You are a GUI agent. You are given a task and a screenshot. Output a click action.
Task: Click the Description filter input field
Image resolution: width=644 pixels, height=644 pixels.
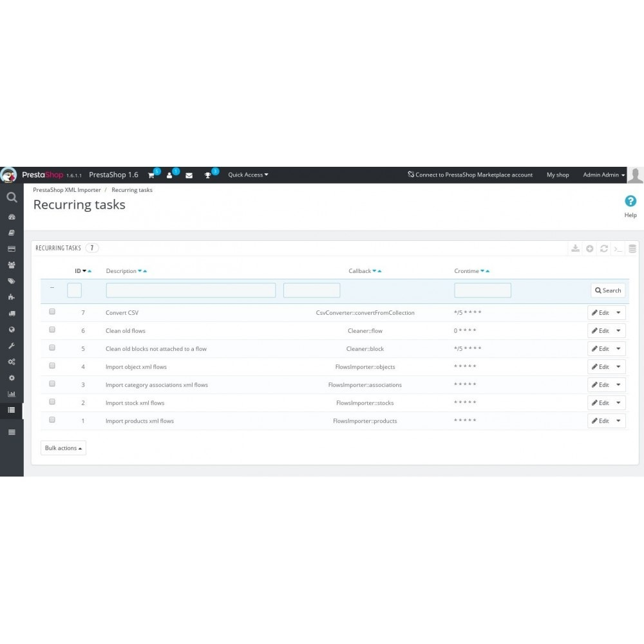[x=191, y=291]
